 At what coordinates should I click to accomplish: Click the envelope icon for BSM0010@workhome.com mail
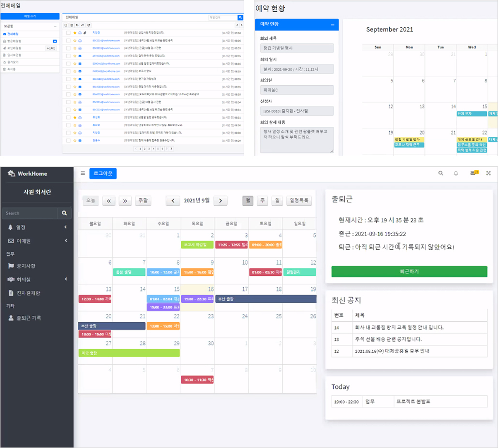coord(80,63)
